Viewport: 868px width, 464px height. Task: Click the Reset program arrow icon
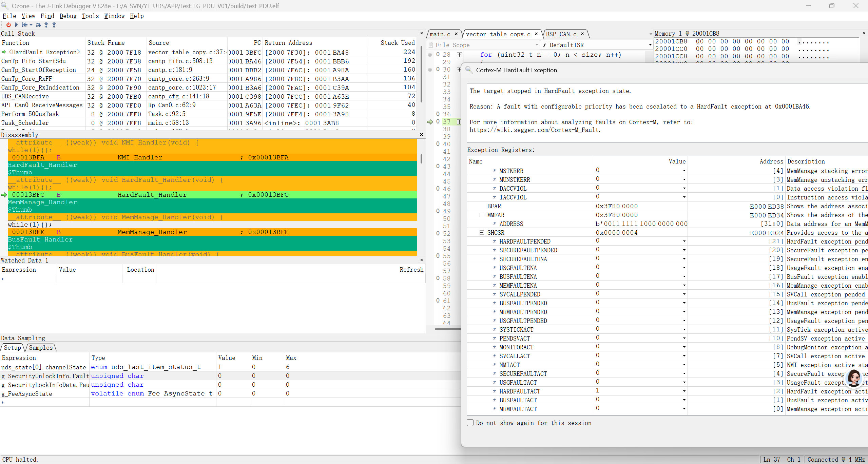(x=25, y=25)
